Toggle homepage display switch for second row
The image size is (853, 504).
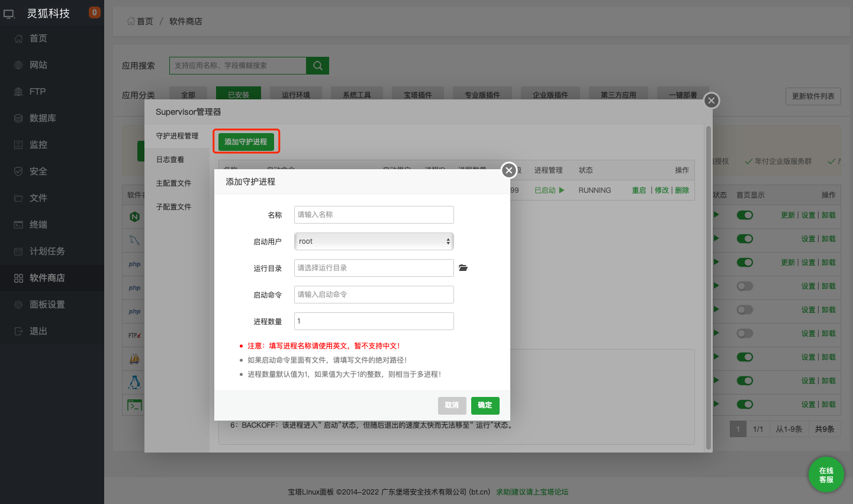coord(745,239)
